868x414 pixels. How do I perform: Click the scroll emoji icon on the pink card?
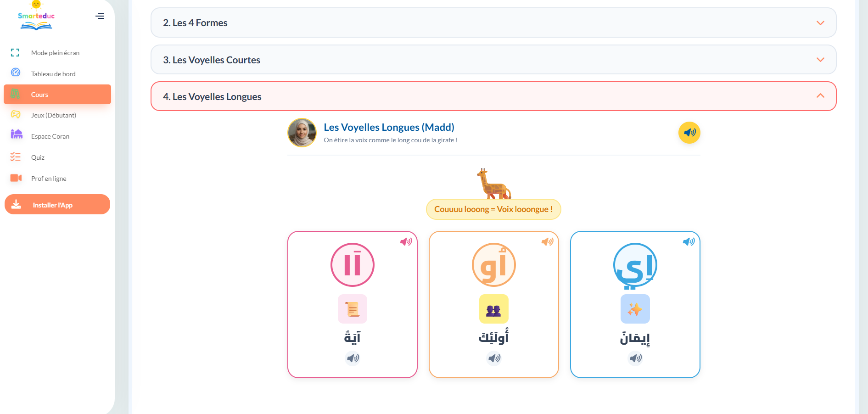(x=353, y=309)
